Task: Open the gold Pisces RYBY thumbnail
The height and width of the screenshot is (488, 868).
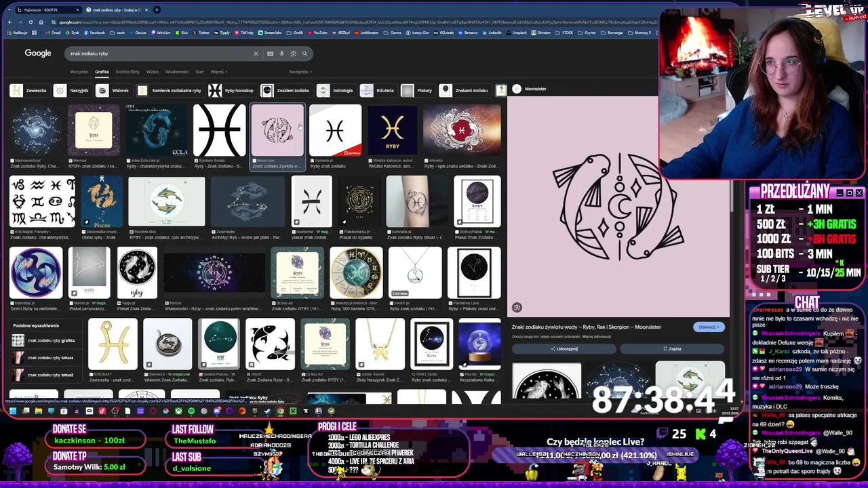Action: point(392,130)
